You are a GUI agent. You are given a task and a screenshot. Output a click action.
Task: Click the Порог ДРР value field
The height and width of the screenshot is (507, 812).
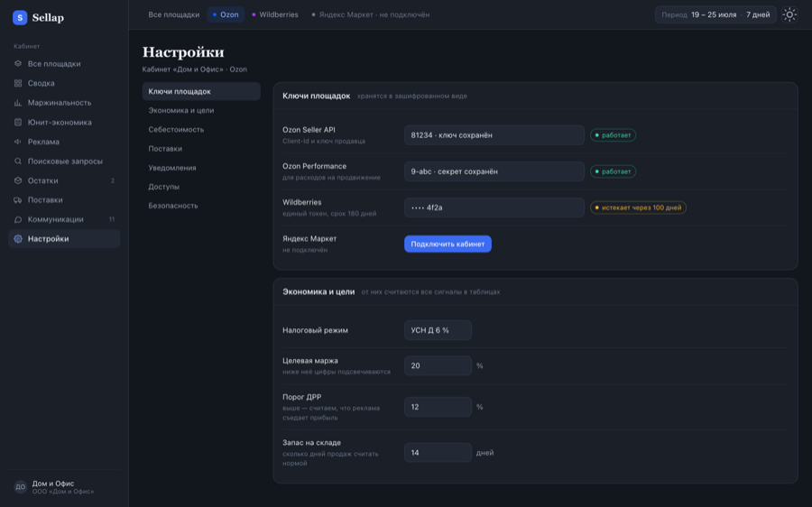coord(438,407)
